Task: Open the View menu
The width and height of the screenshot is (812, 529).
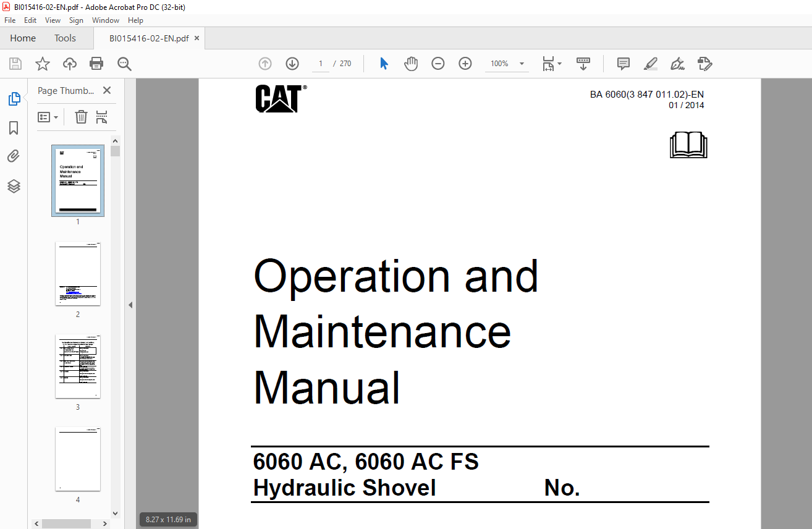Action: [53, 20]
